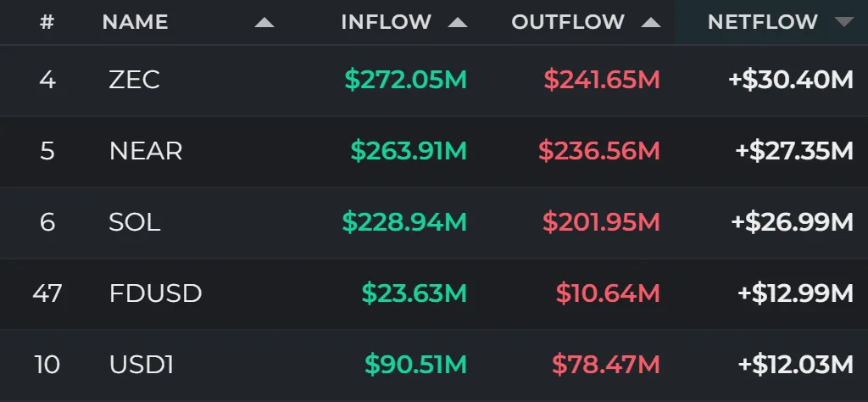This screenshot has height=402, width=868.
Task: Select USD1 outflow value $78.47M
Action: click(605, 365)
